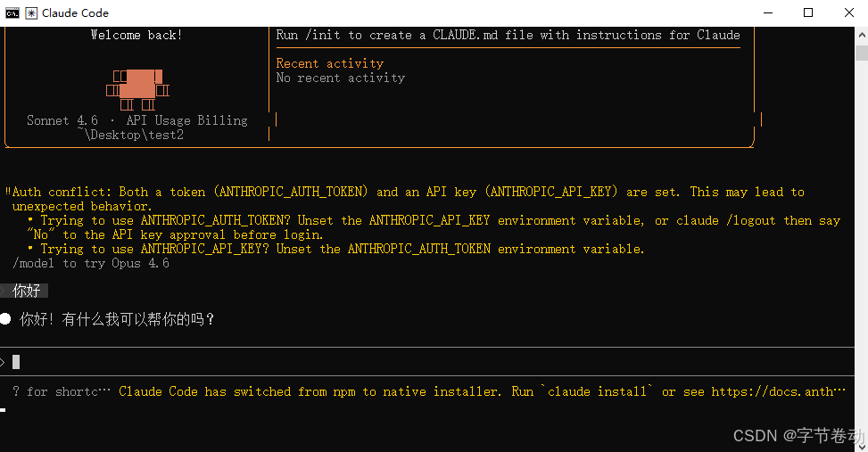
Task: Click the white response bullet dot
Action: (x=5, y=318)
